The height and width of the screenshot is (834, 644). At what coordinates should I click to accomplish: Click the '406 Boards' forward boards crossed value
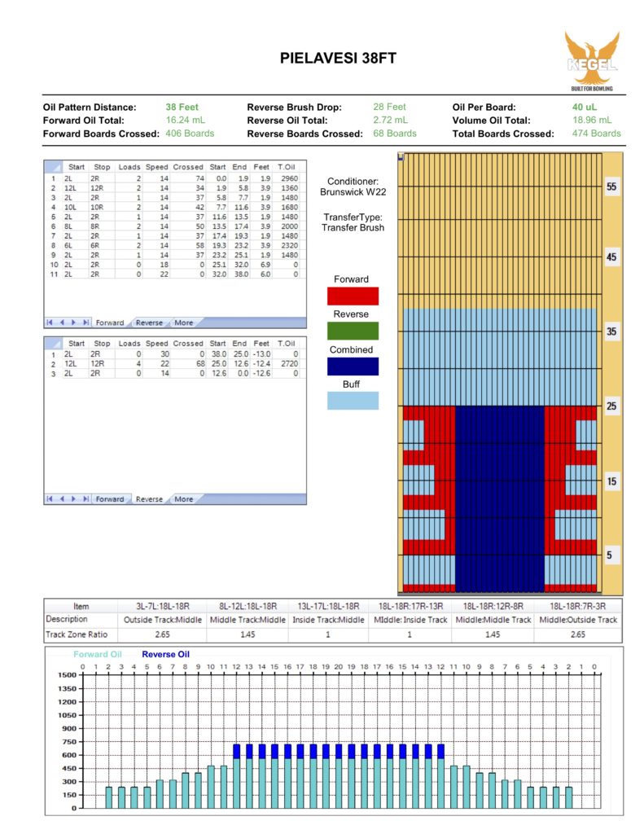coord(190,134)
